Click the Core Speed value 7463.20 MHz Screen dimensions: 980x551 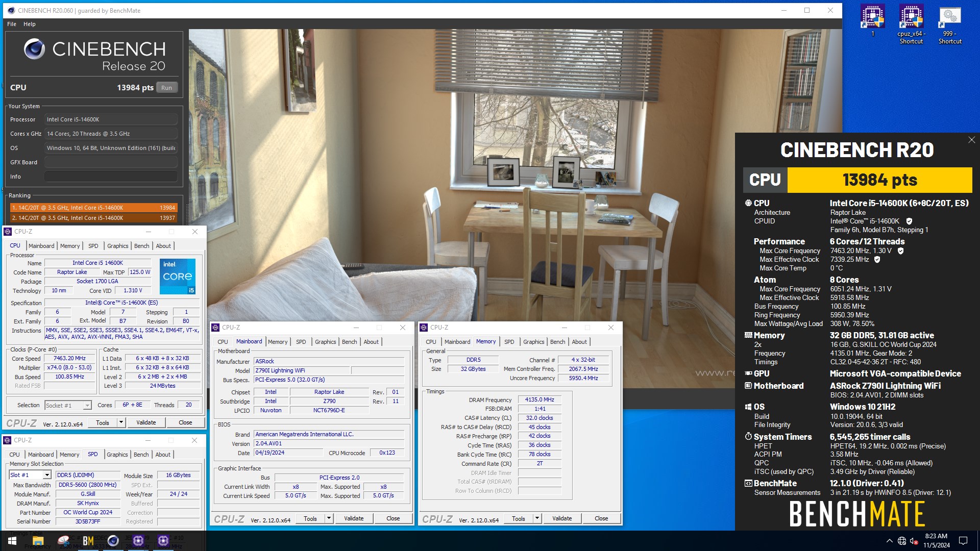click(69, 359)
